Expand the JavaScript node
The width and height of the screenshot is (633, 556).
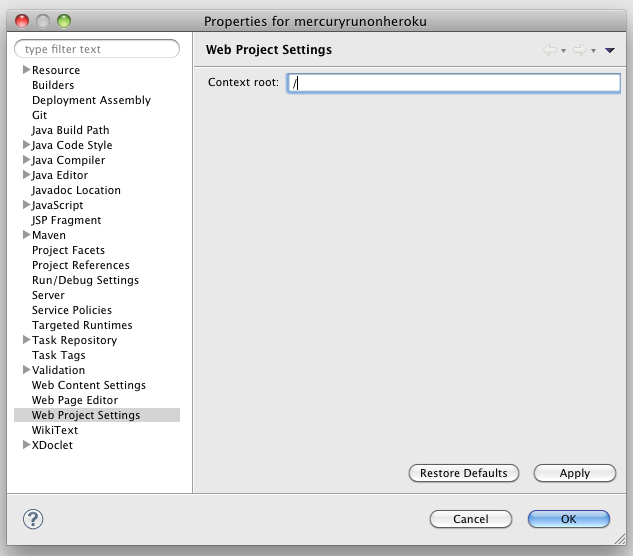pos(26,205)
